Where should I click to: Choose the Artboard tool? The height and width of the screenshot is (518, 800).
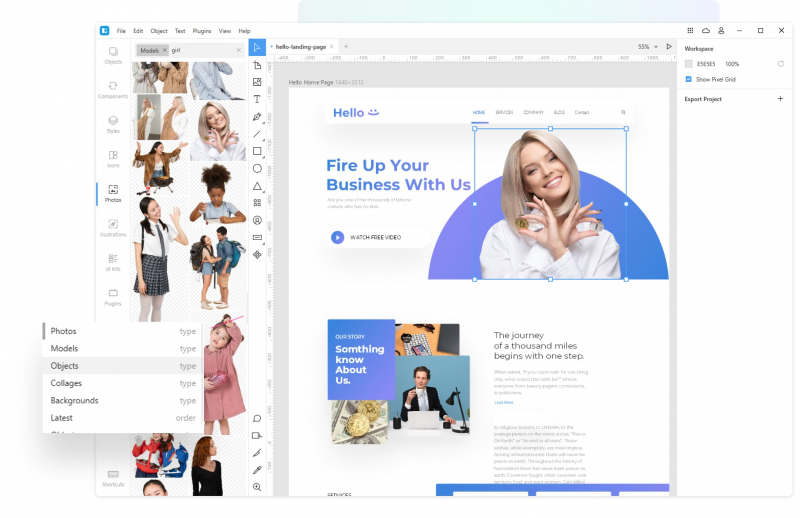257,65
